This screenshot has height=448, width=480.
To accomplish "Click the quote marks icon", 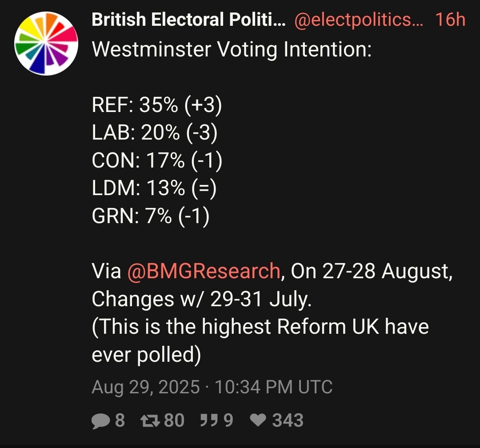I will click(x=209, y=420).
